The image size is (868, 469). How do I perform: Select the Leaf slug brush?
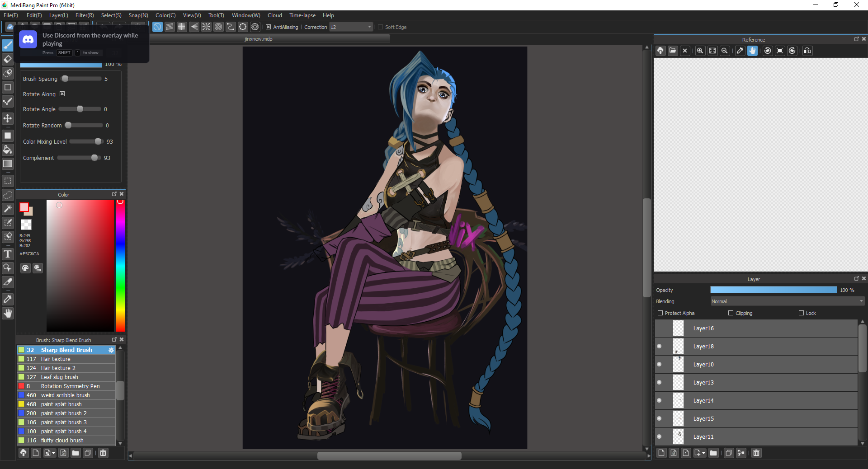coord(66,377)
